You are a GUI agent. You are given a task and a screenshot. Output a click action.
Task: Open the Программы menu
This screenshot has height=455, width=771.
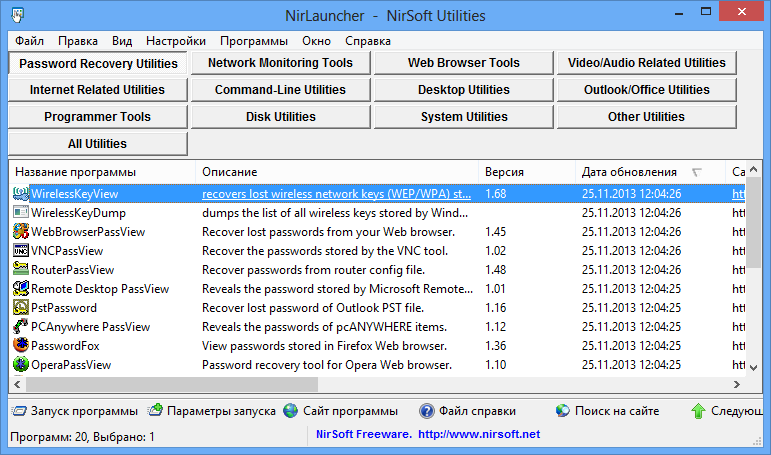click(254, 41)
